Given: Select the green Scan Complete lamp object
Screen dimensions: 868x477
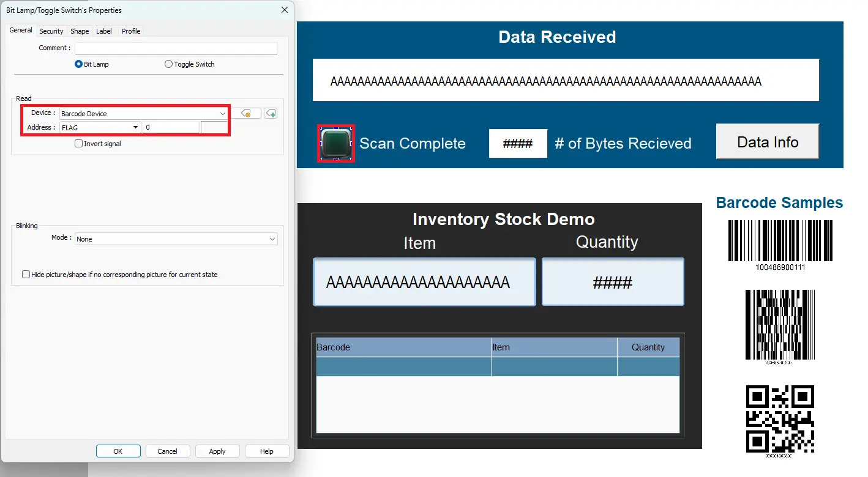Looking at the screenshot, I should click(x=335, y=143).
